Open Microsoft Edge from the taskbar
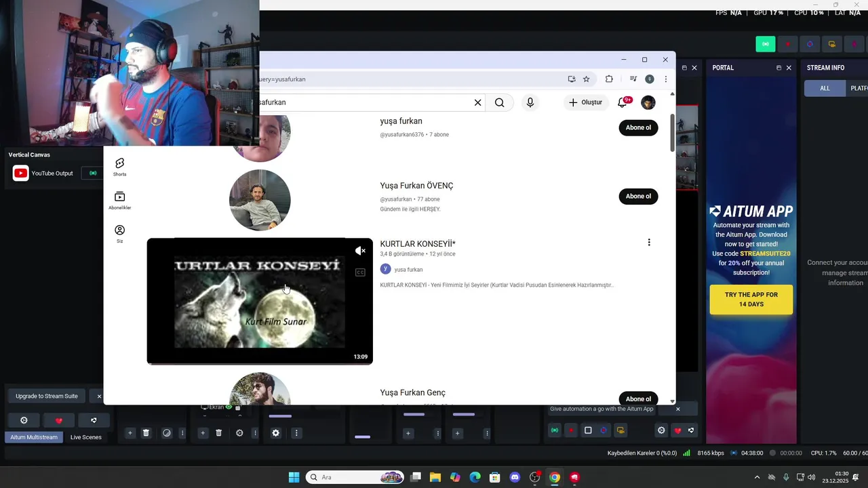Screen dimensions: 868x488 click(475, 477)
